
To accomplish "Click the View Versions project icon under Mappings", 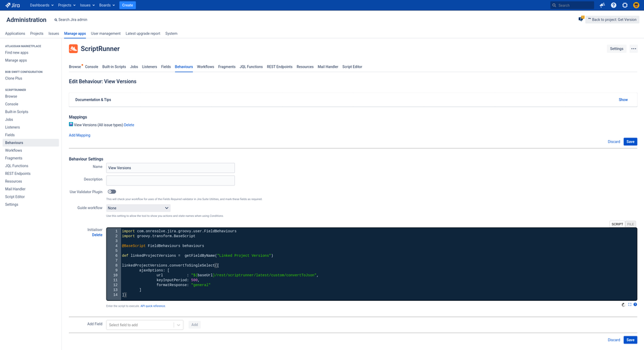I will 71,124.
